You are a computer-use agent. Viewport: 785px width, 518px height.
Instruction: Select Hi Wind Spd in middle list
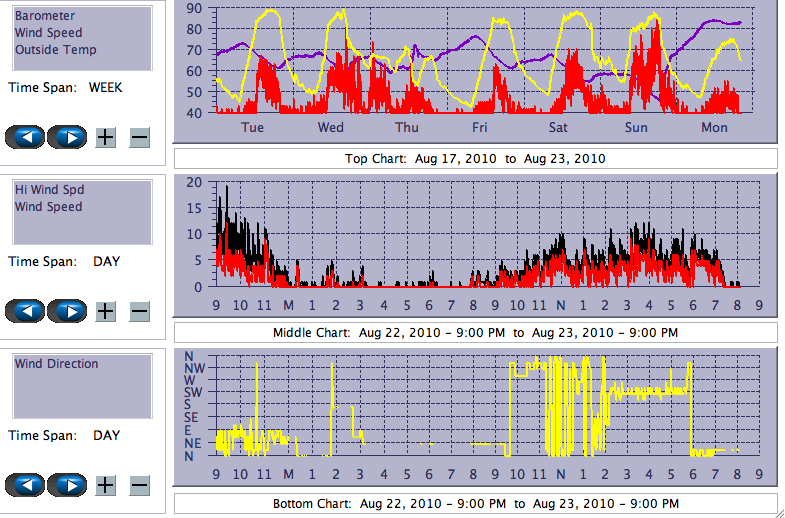point(46,190)
